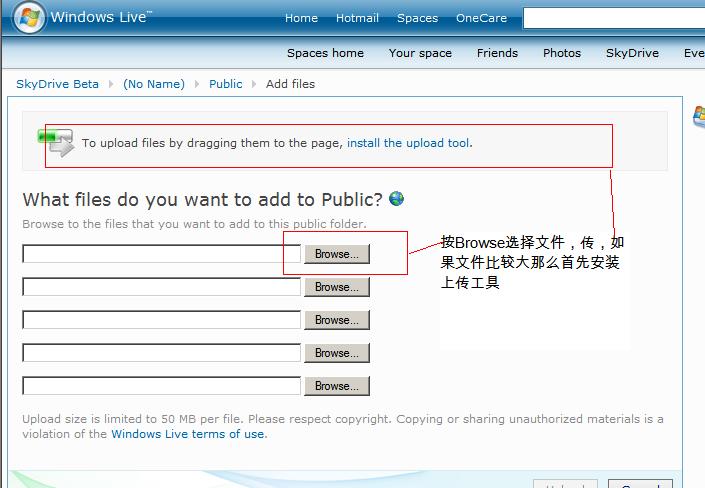
Task: Focus the fourth file path field
Action: tap(161, 353)
